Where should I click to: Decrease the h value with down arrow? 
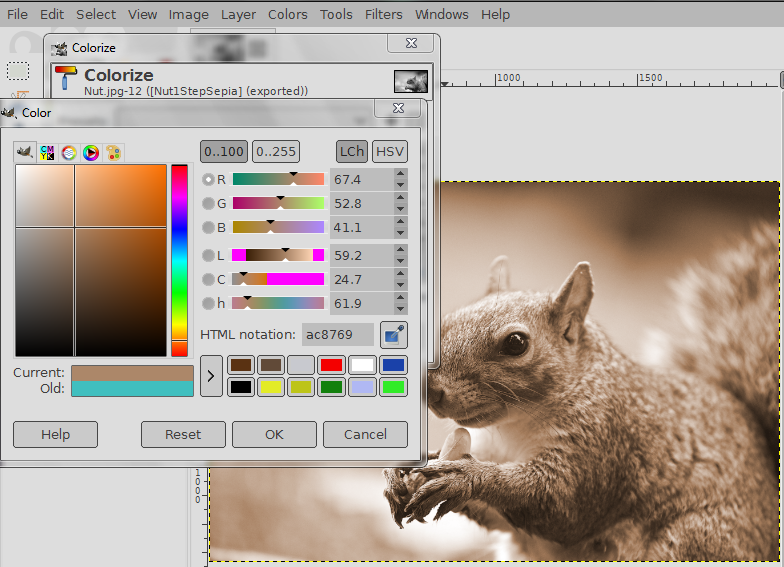click(x=400, y=309)
